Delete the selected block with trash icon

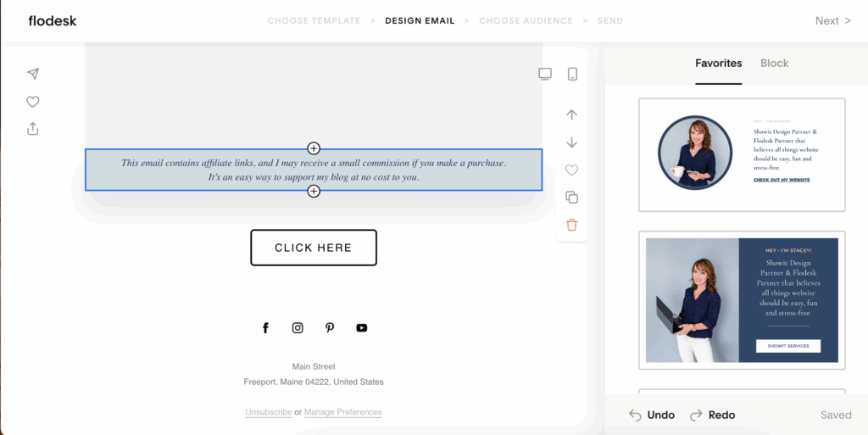571,225
